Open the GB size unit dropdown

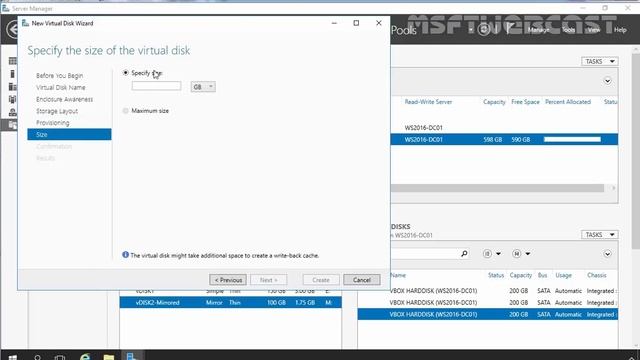[203, 87]
